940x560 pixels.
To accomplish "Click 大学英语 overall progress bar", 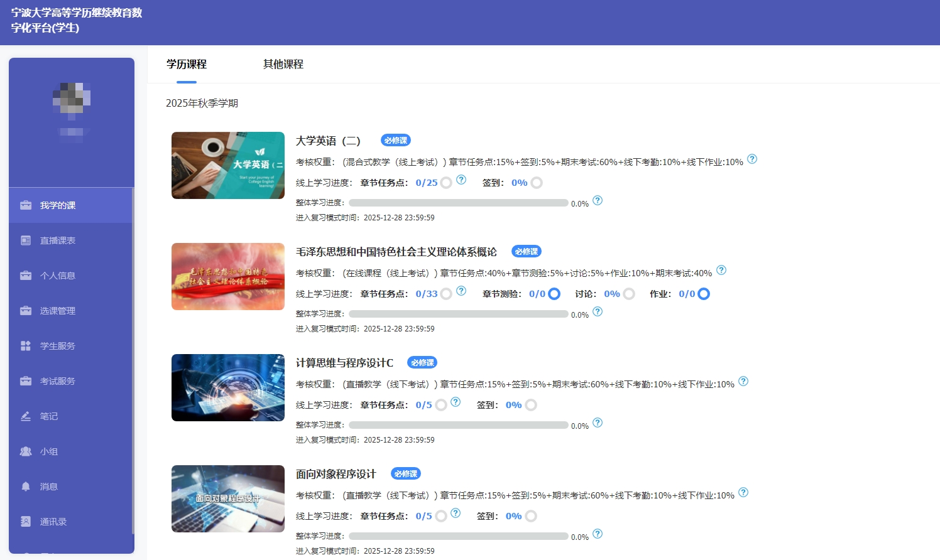I will 459,203.
